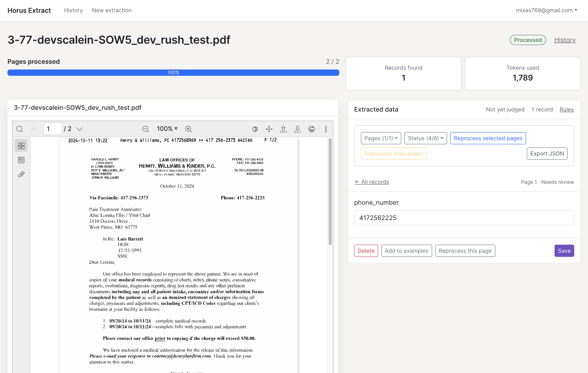Click the Processed status badge
The width and height of the screenshot is (588, 373).
point(528,40)
